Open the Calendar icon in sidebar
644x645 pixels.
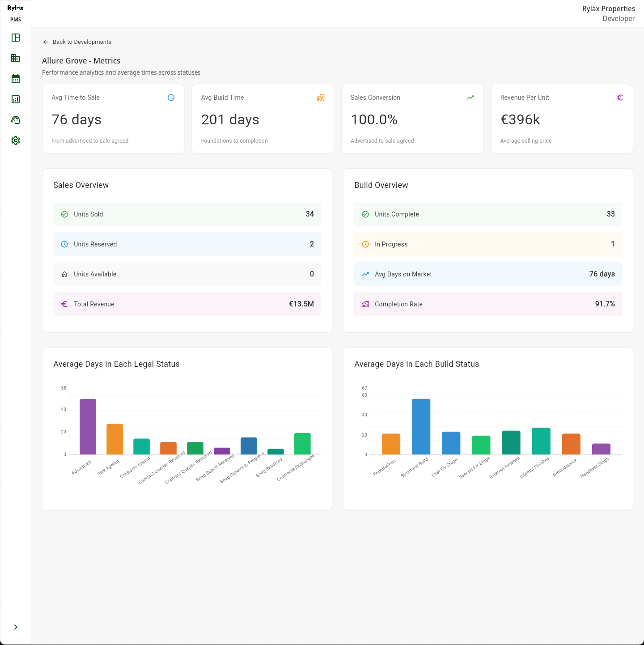click(x=16, y=79)
